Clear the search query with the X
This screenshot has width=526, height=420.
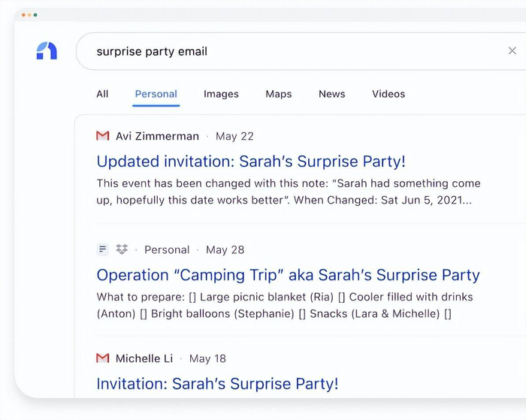pyautogui.click(x=512, y=51)
